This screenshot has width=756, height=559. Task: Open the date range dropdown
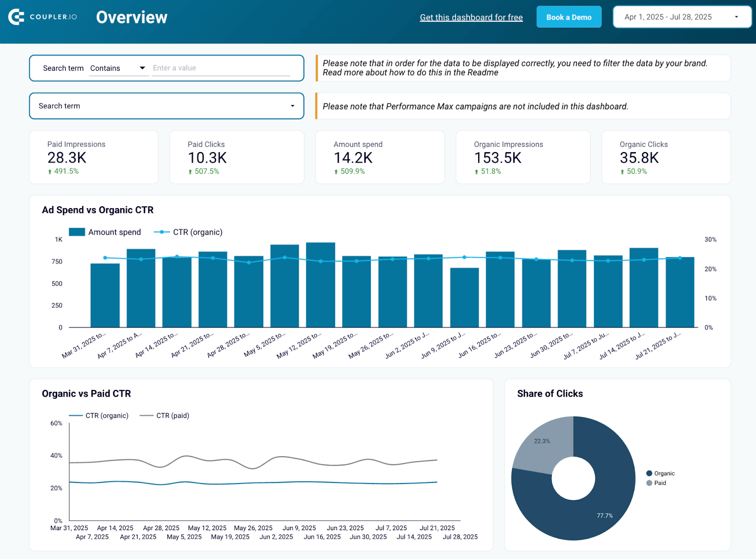(682, 17)
